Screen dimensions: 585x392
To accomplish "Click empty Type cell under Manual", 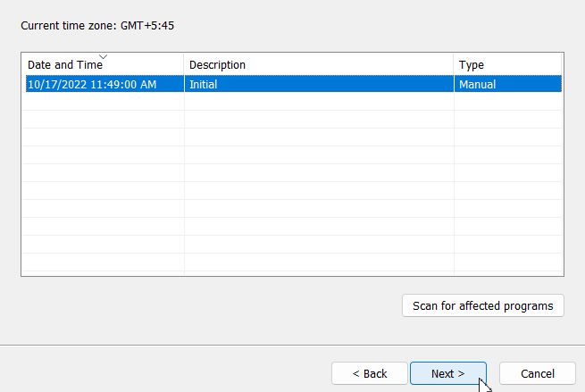I will pos(508,102).
